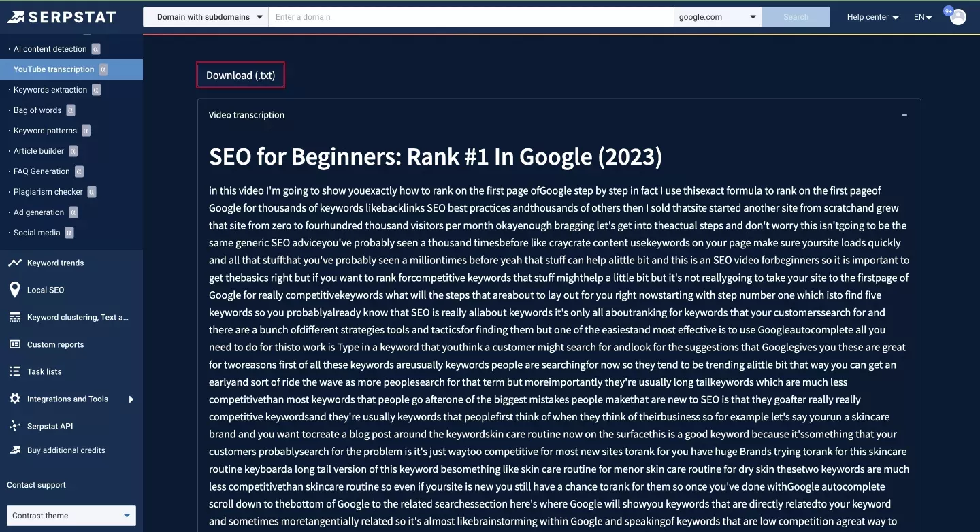Select YouTube transcription menu item
Image resolution: width=980 pixels, height=532 pixels.
click(x=54, y=69)
